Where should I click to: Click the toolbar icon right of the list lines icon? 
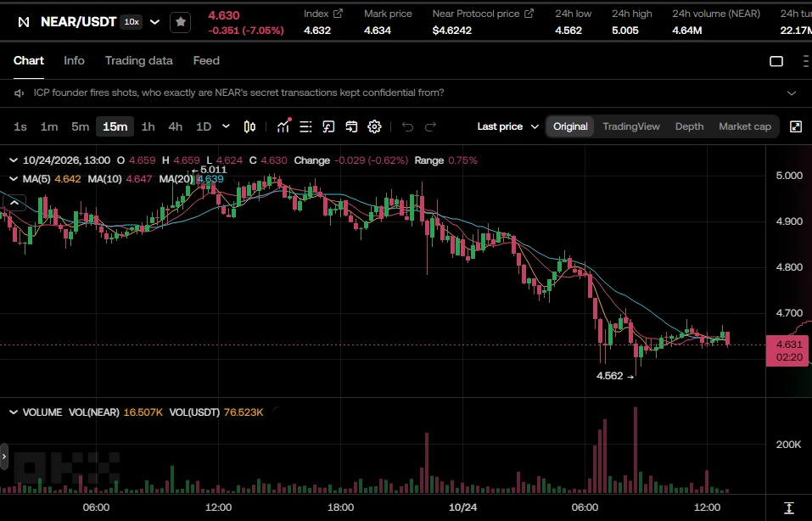[x=328, y=126]
